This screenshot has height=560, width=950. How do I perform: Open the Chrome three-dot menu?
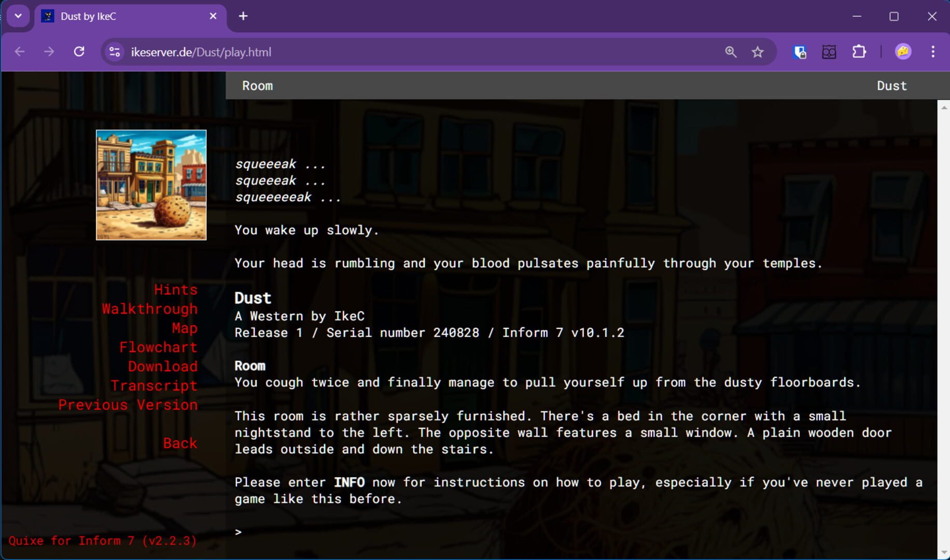click(x=932, y=52)
